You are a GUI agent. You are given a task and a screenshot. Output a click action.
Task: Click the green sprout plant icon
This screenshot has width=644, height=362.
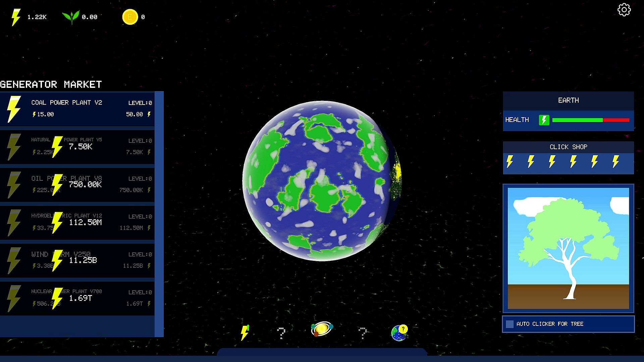click(71, 17)
